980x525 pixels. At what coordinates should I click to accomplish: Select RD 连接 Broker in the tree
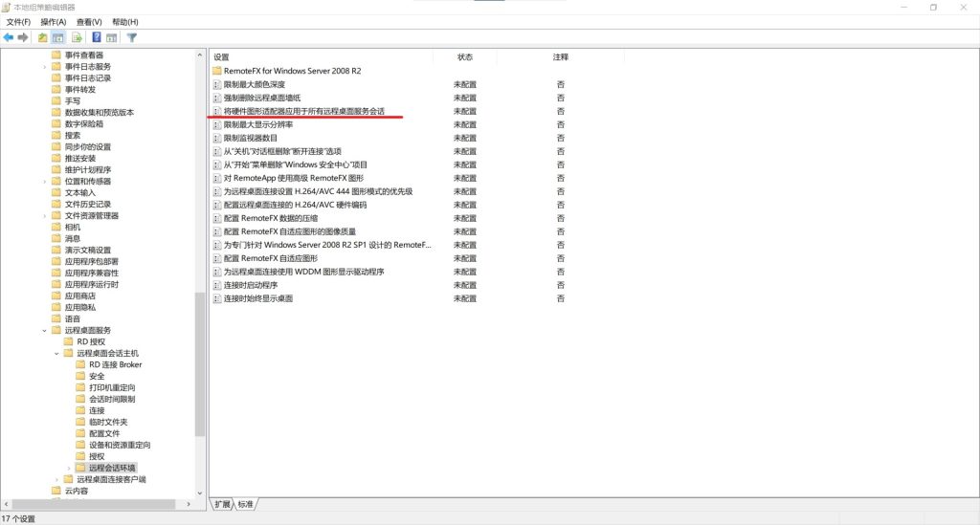(x=115, y=364)
